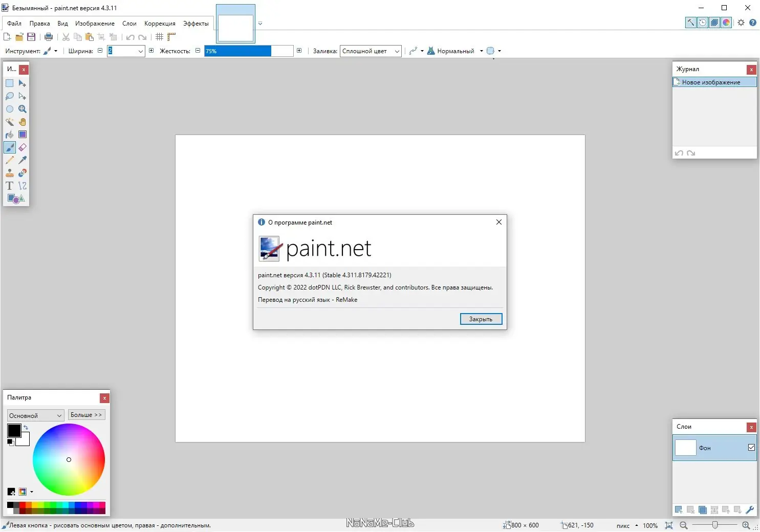Toggle the pixel grid icon
Image resolution: width=760 pixels, height=532 pixels.
coord(160,37)
